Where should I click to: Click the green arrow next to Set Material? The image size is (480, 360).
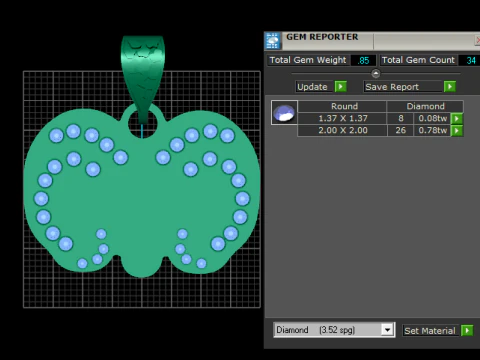pos(467,330)
